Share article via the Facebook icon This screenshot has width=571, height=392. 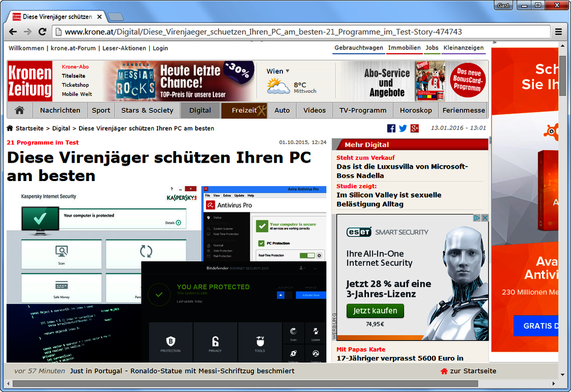(391, 128)
